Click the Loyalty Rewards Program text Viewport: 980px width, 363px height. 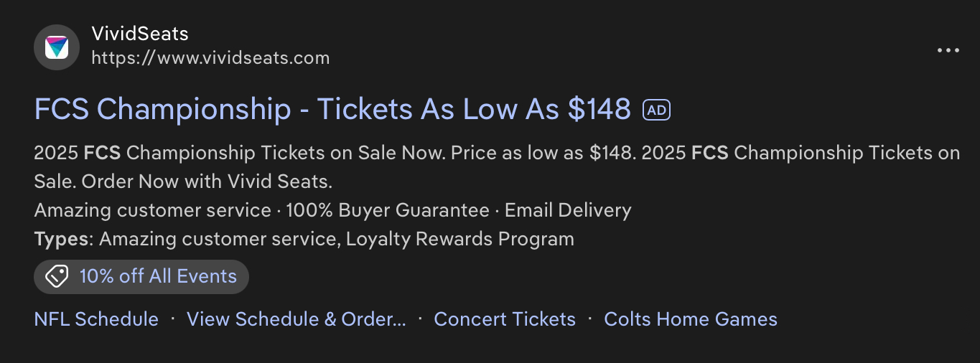(460, 239)
